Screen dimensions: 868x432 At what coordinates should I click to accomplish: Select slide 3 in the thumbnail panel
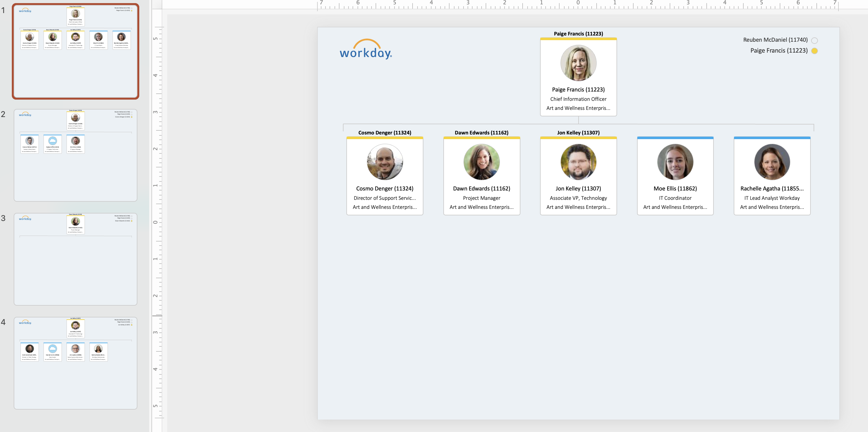(76, 259)
